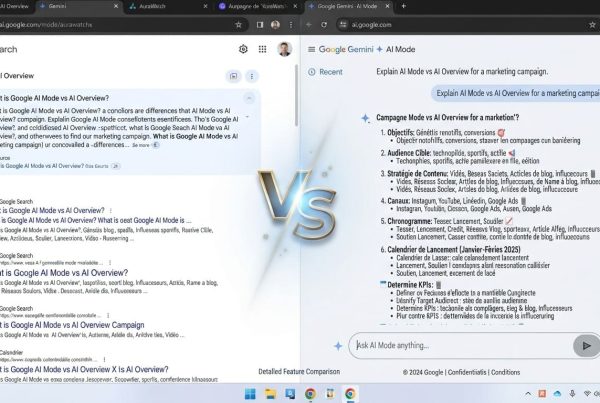Image resolution: width=600 pixels, height=403 pixels.
Task: Open the Settings gear on the Search page
Action: [x=243, y=49]
